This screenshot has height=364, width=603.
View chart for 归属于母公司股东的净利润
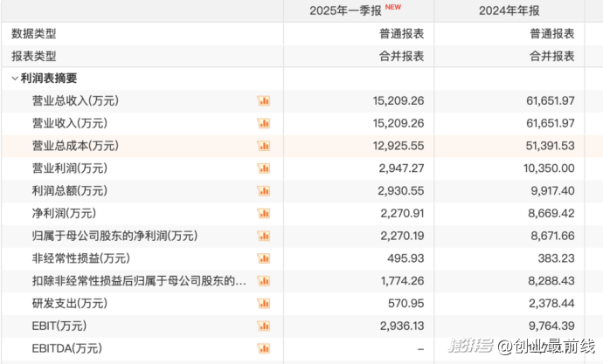pos(263,236)
